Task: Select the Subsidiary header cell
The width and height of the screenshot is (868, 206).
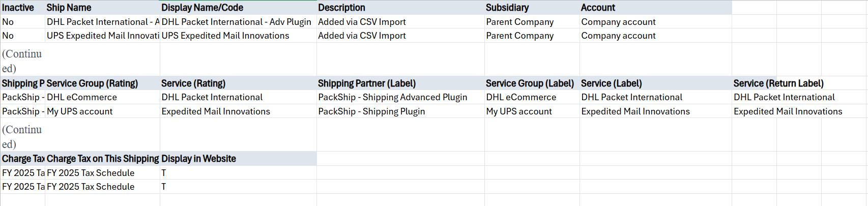Action: 532,8
